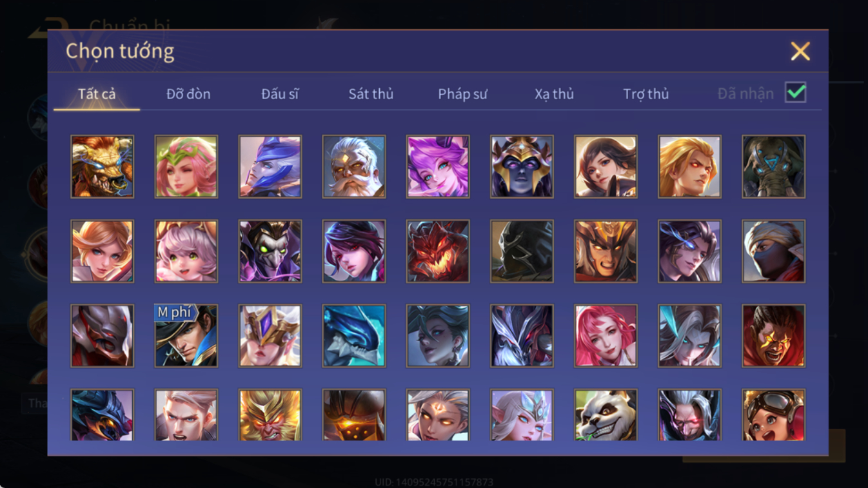This screenshot has width=868, height=488.
Task: Select the panda hero portrait
Action: click(606, 415)
